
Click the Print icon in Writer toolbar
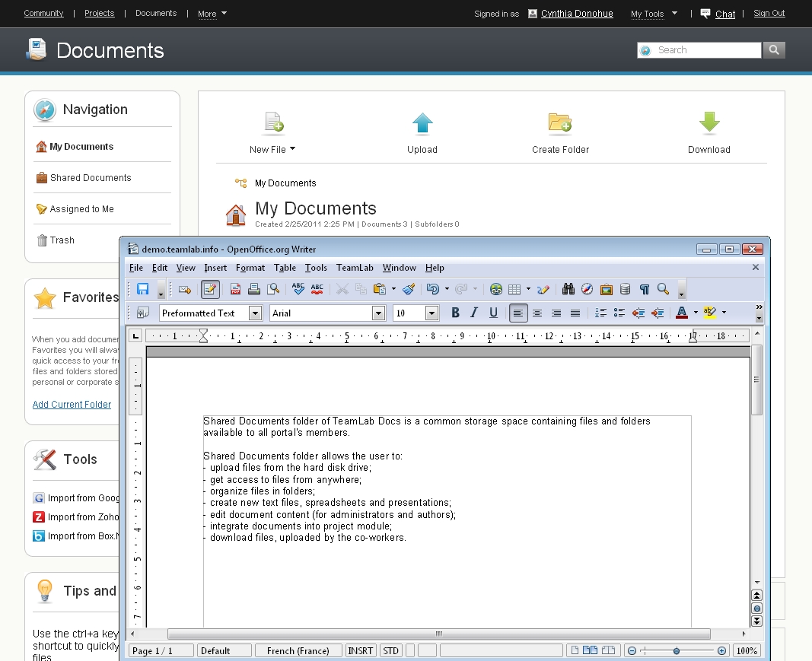[253, 289]
